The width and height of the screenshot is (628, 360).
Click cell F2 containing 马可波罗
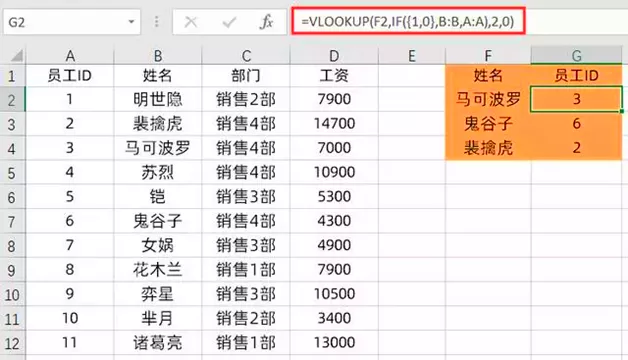tap(488, 99)
